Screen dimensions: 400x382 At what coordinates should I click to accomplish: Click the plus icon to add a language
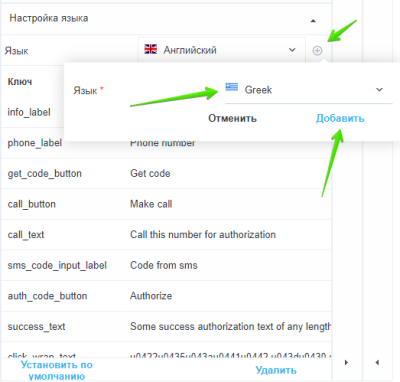(317, 51)
